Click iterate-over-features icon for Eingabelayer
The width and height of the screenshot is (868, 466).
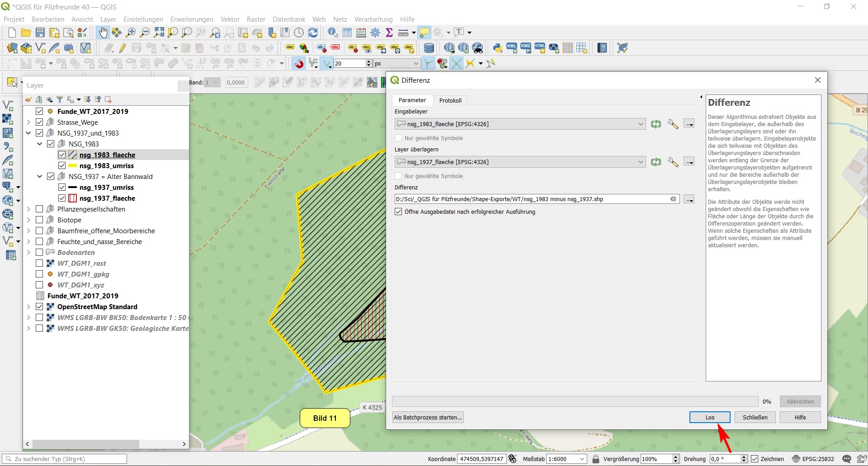tap(656, 124)
